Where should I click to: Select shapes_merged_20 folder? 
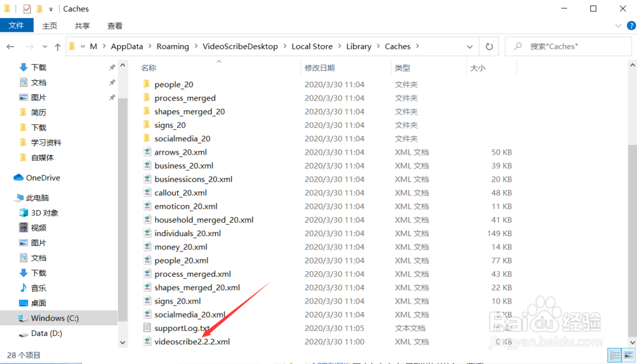click(189, 111)
